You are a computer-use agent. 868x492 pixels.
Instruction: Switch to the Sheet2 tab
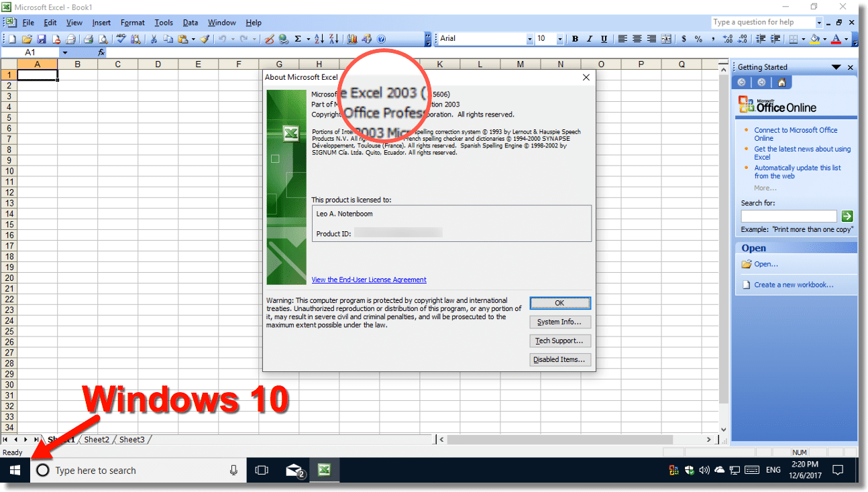[x=97, y=440]
